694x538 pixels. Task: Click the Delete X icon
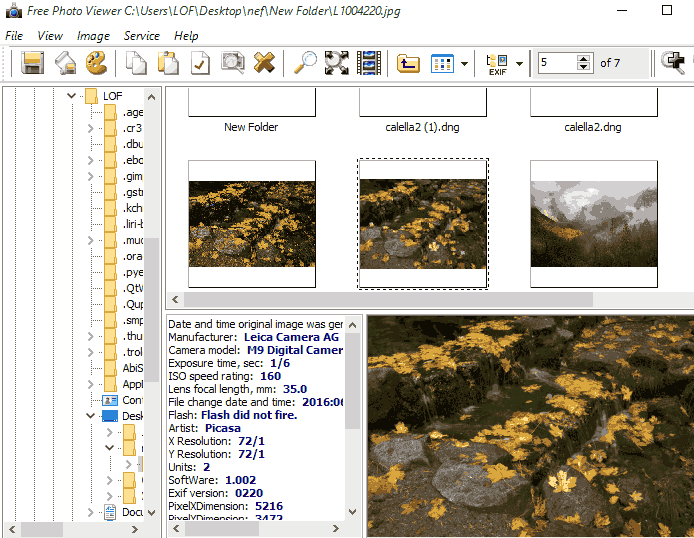point(264,63)
